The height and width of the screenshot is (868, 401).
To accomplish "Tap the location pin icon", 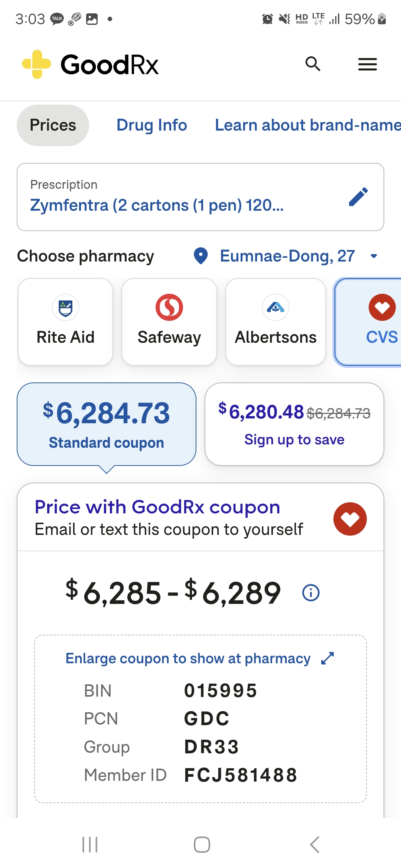I will pos(201,256).
